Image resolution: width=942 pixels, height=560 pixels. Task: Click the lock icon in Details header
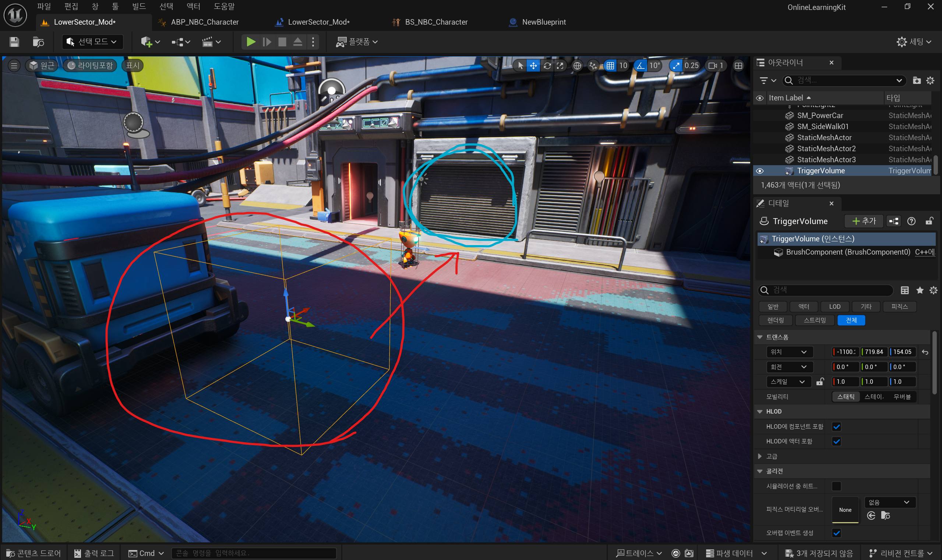pos(929,221)
